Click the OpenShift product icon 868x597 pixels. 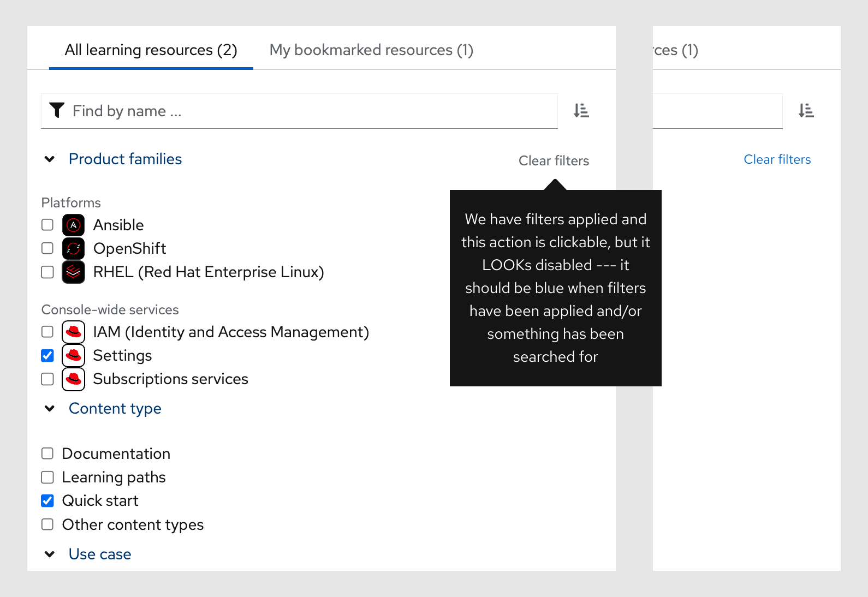pyautogui.click(x=73, y=248)
